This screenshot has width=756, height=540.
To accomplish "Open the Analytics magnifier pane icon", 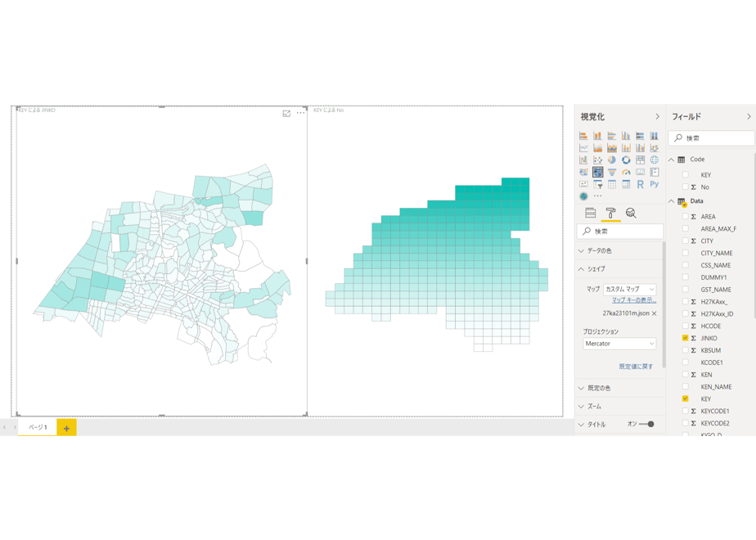I will [x=631, y=213].
